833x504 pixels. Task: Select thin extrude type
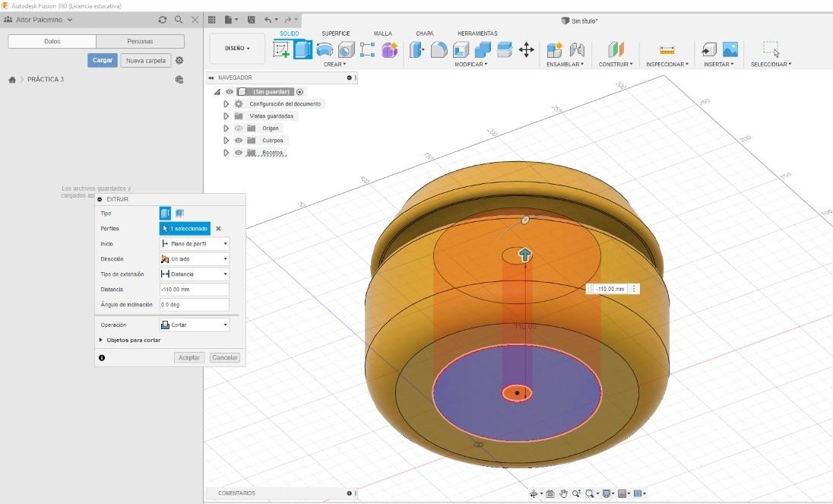179,213
